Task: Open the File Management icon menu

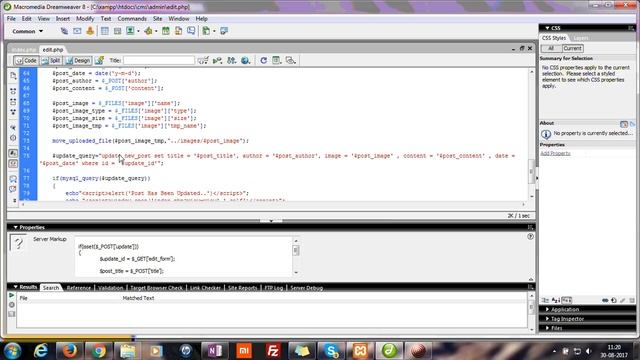Action: click(231, 60)
